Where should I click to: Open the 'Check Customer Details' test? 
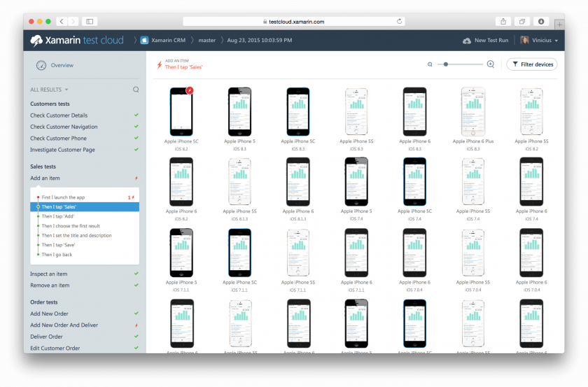(x=59, y=115)
